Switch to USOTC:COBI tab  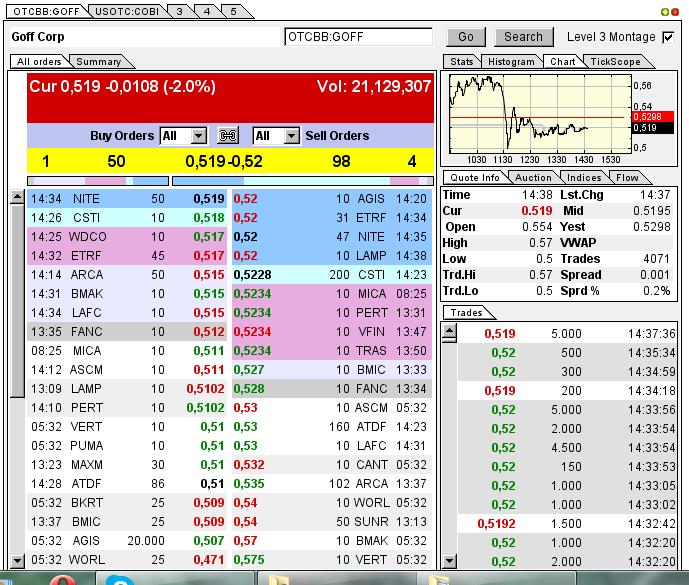pyautogui.click(x=127, y=11)
